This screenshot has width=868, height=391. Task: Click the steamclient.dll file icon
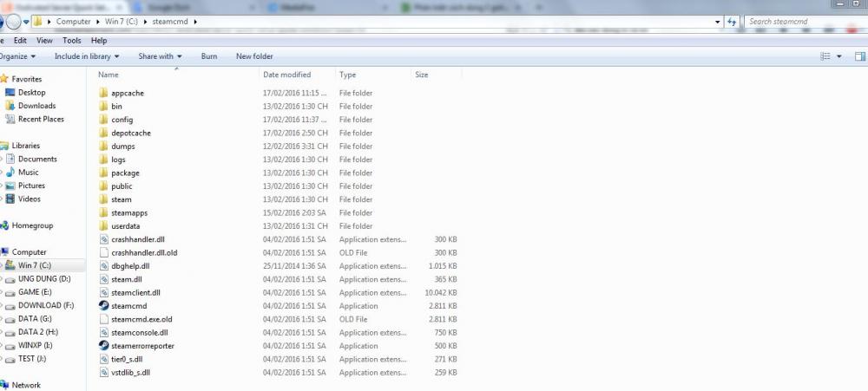[x=103, y=292]
